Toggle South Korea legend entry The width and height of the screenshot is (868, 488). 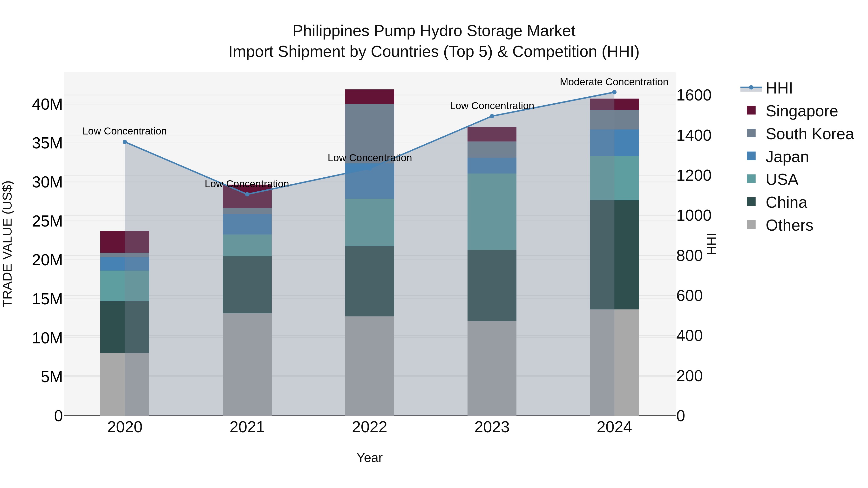800,134
